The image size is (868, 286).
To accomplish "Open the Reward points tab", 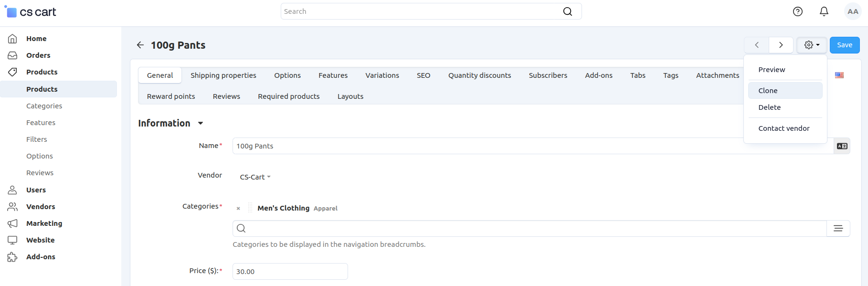I will pos(171,96).
